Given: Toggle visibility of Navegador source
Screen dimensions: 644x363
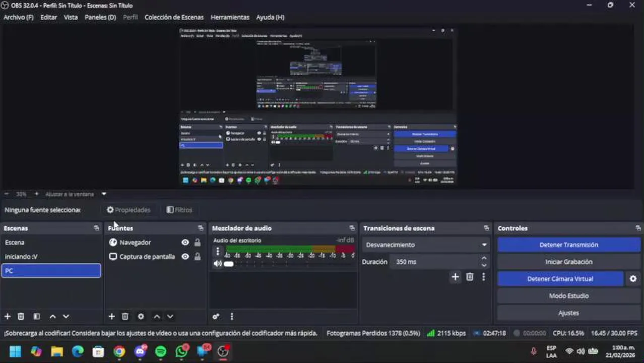Looking at the screenshot, I should [185, 243].
